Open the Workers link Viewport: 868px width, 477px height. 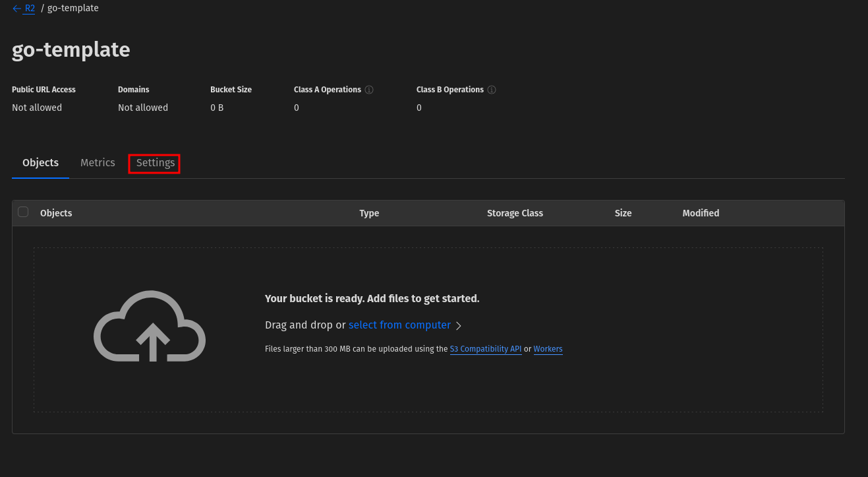pos(548,349)
